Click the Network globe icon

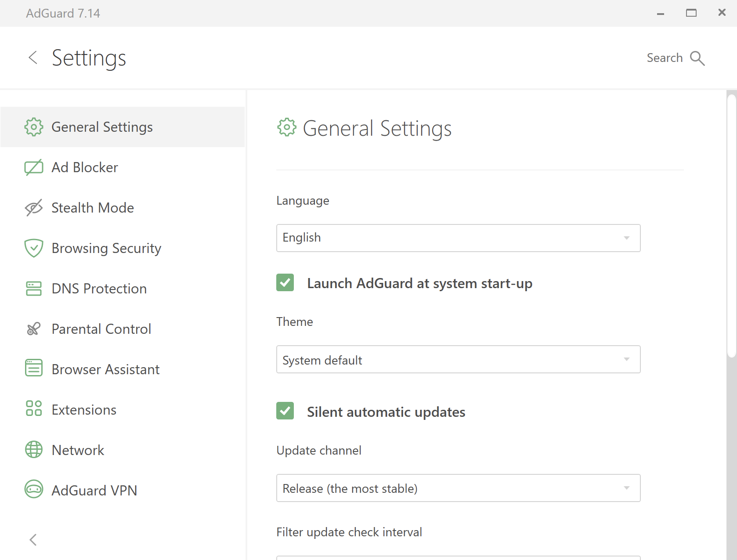(x=34, y=449)
